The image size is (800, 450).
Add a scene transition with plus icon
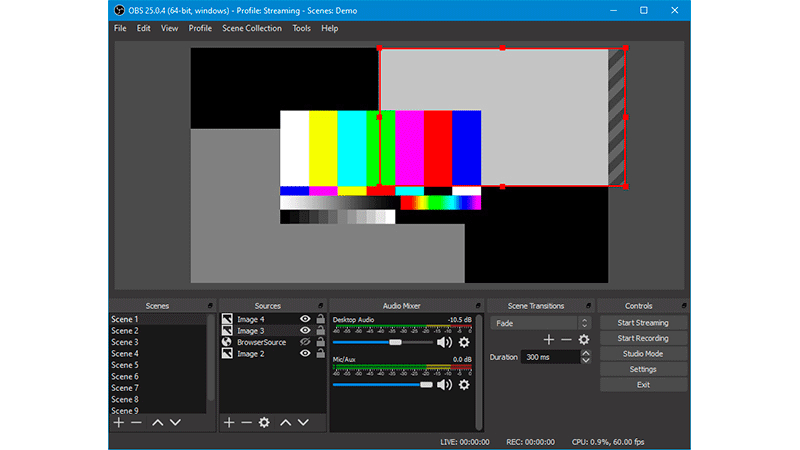click(548, 340)
